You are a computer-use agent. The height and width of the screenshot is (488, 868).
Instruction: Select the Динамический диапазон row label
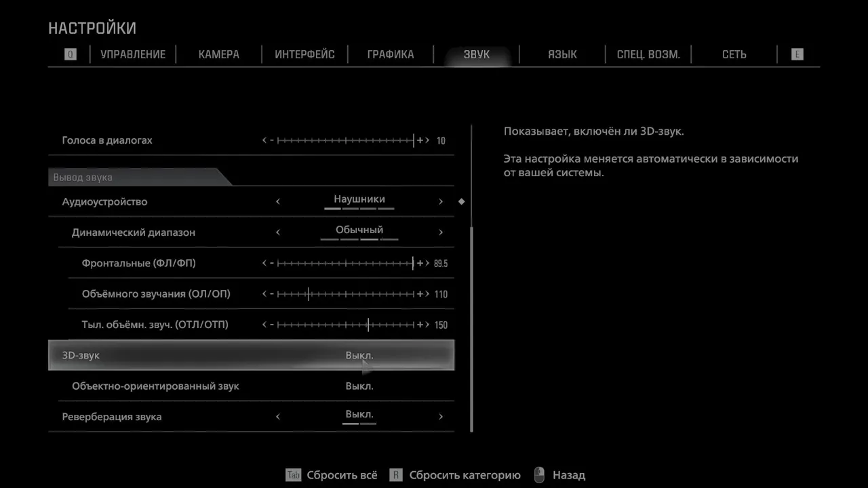[134, 232]
